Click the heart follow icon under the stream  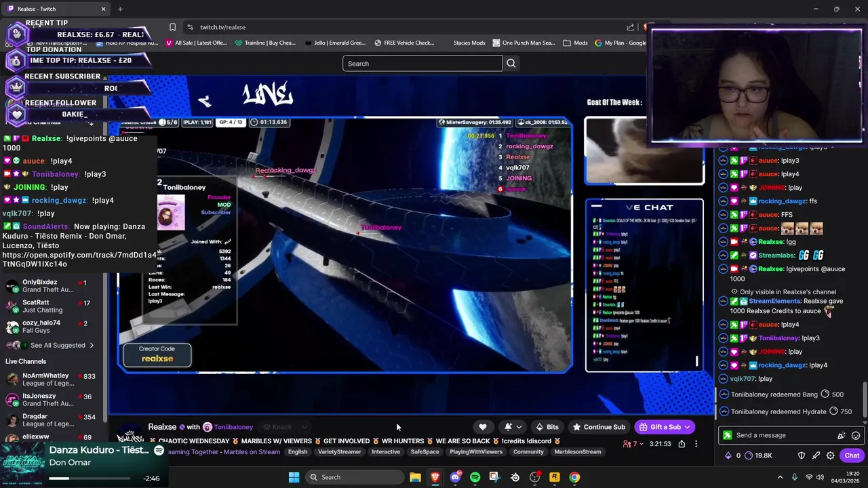pos(482,427)
